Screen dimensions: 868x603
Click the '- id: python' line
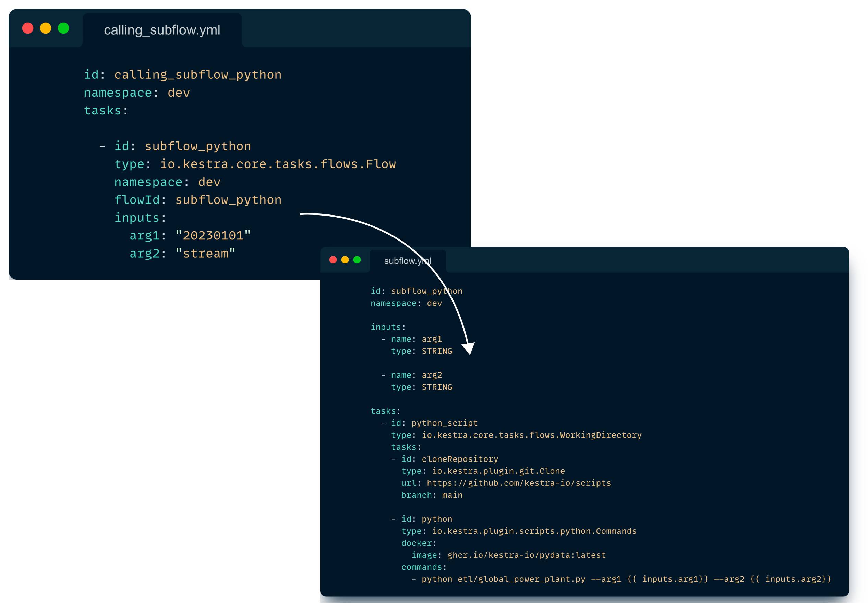click(x=422, y=519)
